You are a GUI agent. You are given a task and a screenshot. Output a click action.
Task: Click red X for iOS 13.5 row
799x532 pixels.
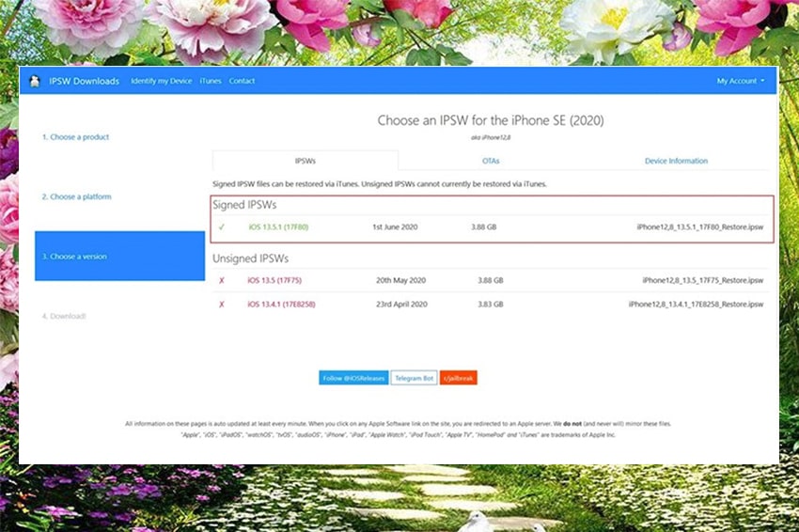click(x=222, y=280)
